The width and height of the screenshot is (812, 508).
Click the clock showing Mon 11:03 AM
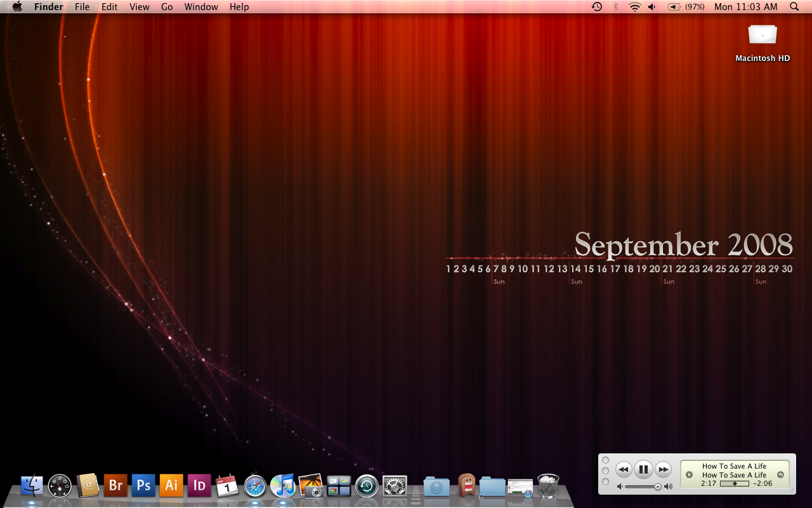click(746, 6)
